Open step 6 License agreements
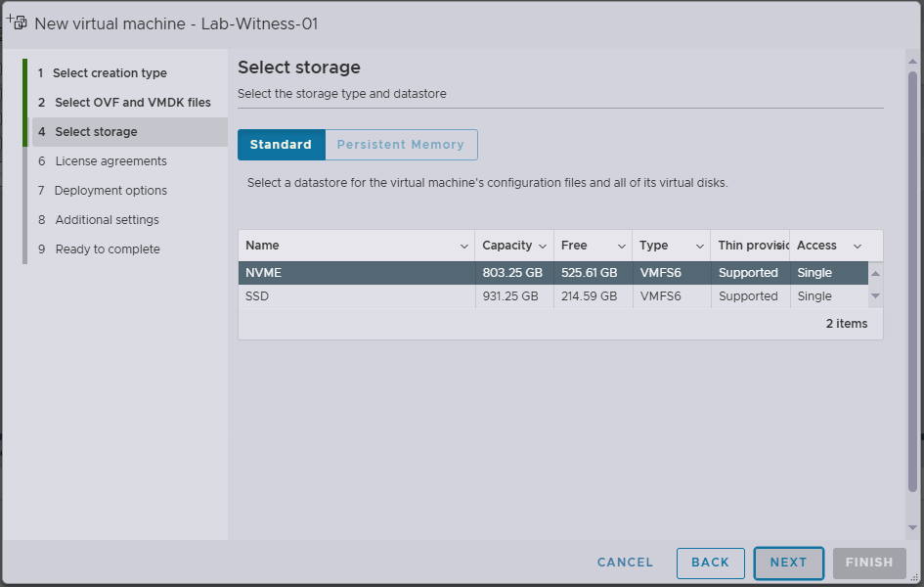Viewport: 924px width, 587px height. pos(110,161)
